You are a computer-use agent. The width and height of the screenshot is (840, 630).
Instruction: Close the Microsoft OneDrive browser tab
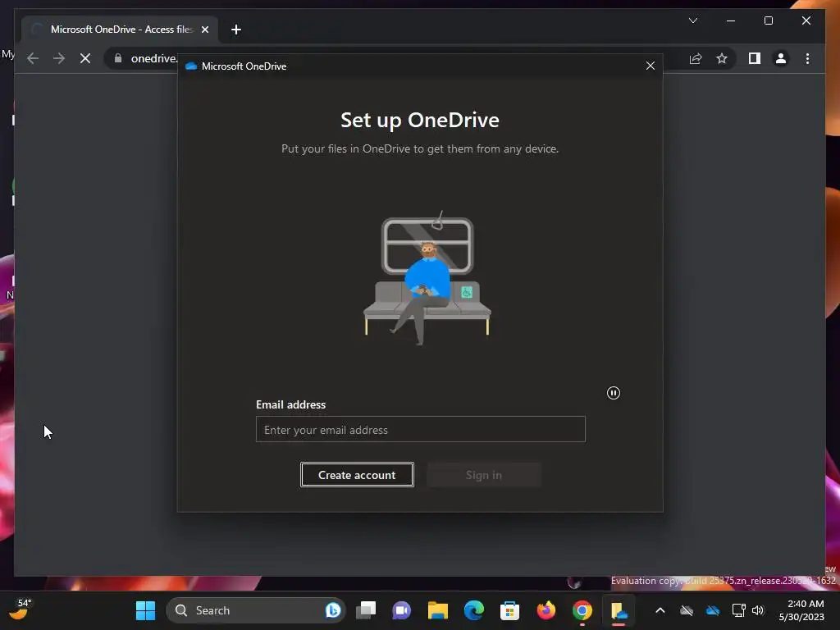pyautogui.click(x=205, y=30)
